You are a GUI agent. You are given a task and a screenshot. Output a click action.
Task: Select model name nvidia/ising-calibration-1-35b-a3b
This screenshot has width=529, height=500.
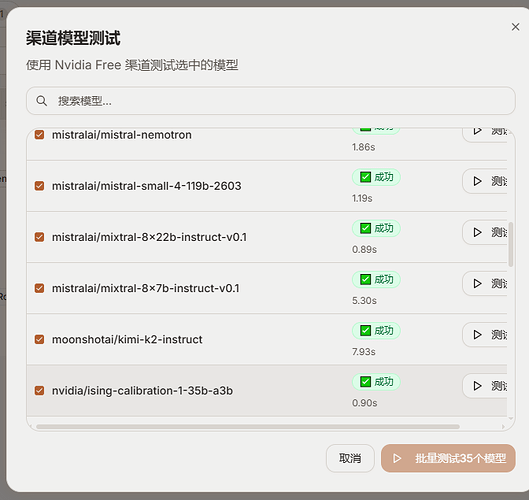click(142, 391)
